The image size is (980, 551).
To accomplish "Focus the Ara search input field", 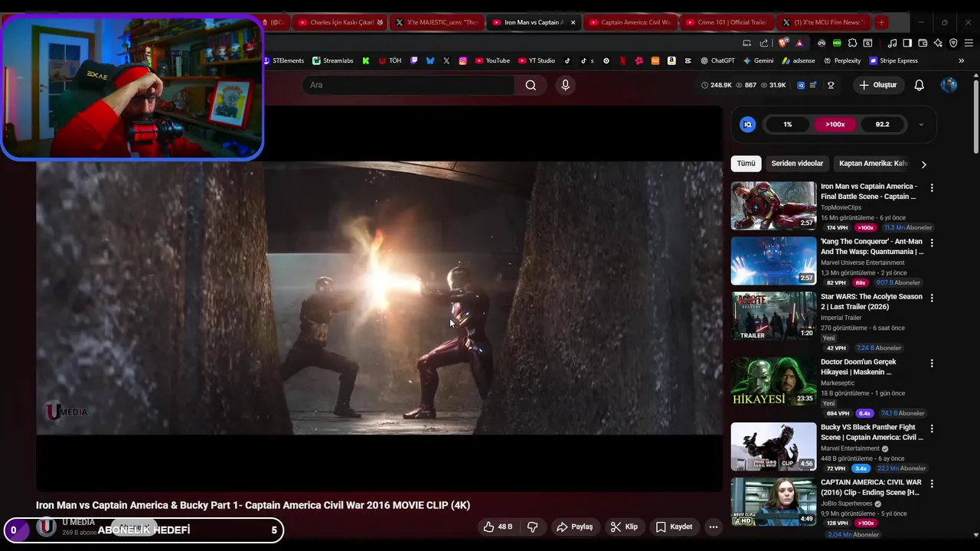I will [410, 85].
